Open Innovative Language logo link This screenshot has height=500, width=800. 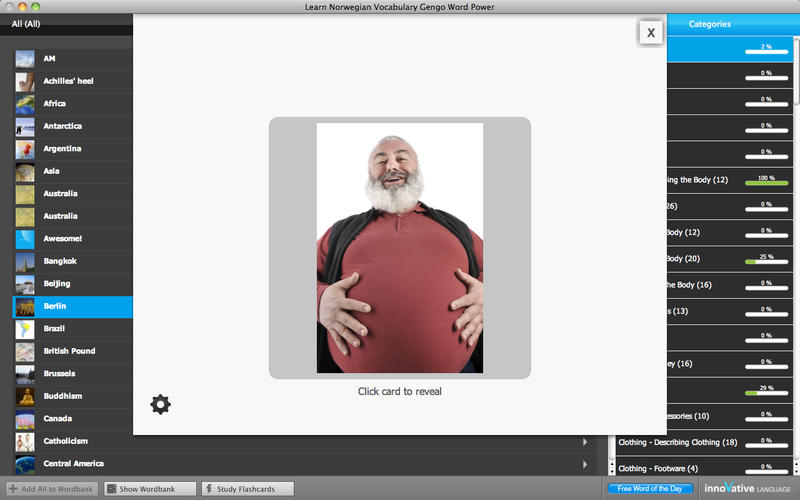click(747, 489)
